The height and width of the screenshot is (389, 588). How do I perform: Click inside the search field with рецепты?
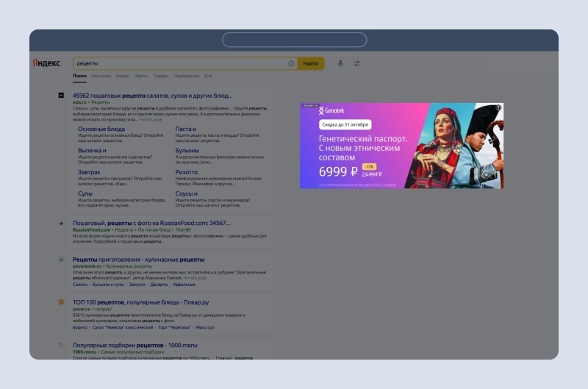pyautogui.click(x=180, y=63)
